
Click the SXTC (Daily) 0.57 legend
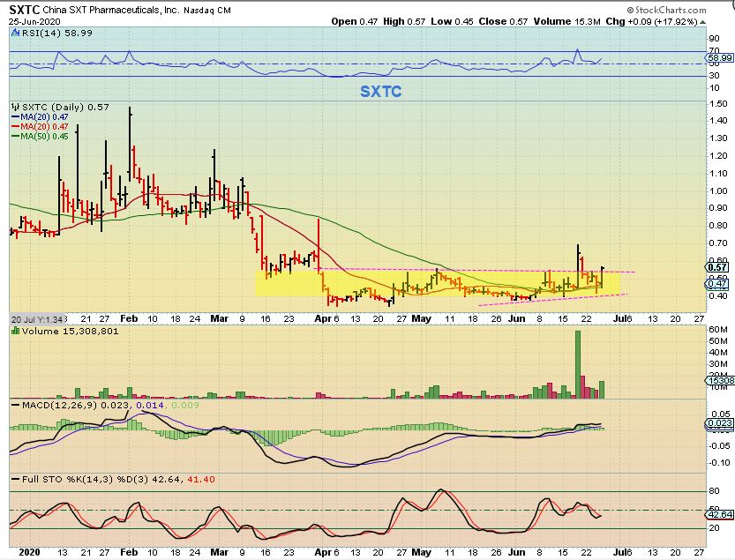tap(65, 107)
